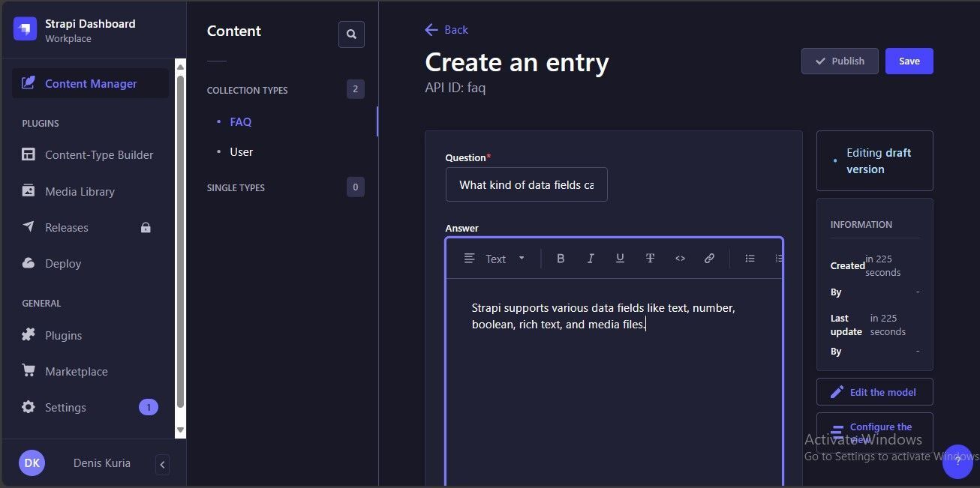Click the COLLECTION TYPES heading

point(248,90)
